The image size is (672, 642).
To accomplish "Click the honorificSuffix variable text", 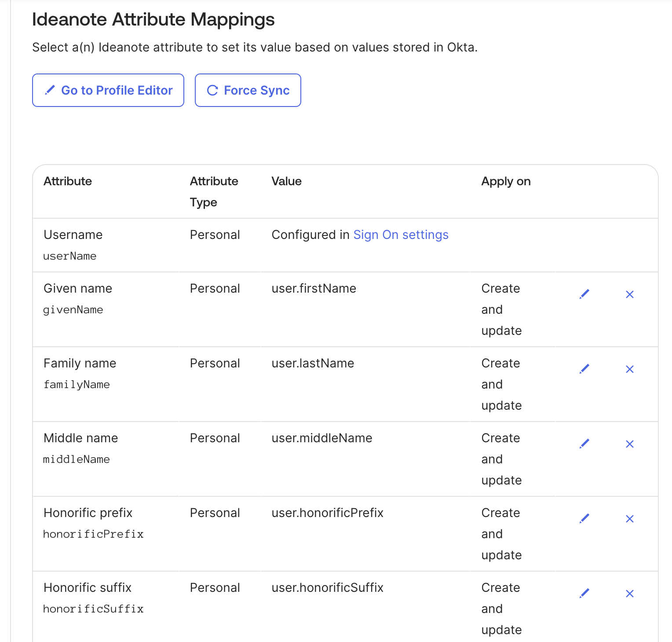I will point(93,609).
